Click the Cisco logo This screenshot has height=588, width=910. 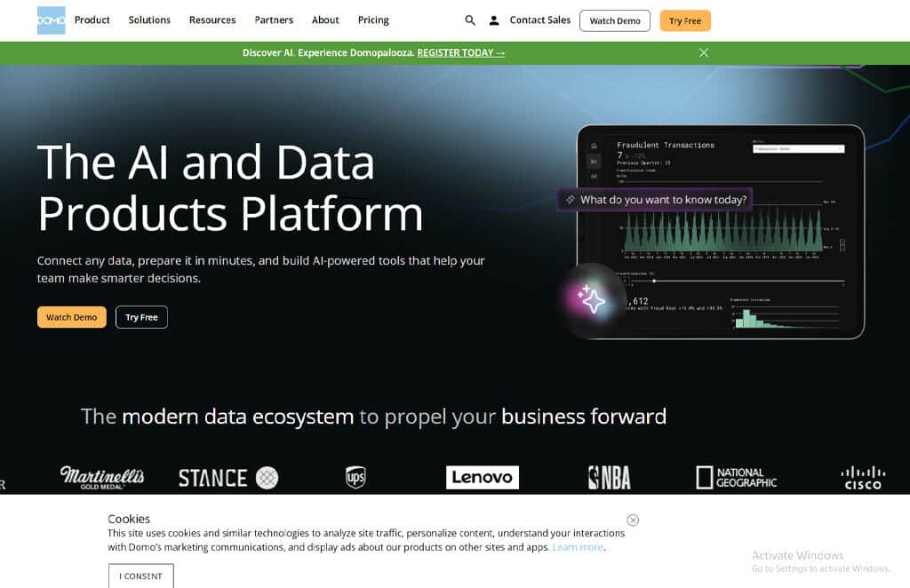[x=862, y=478]
